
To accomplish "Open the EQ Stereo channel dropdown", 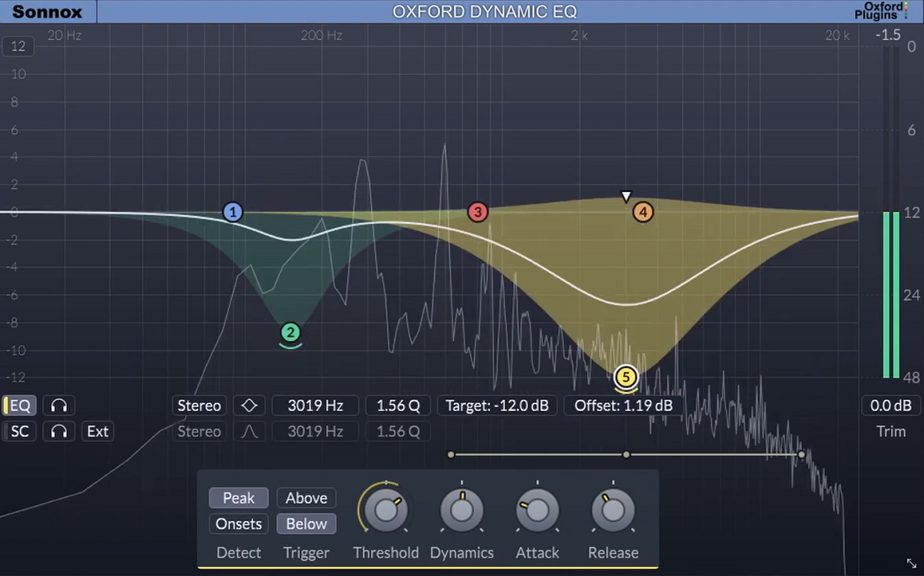I will [199, 406].
